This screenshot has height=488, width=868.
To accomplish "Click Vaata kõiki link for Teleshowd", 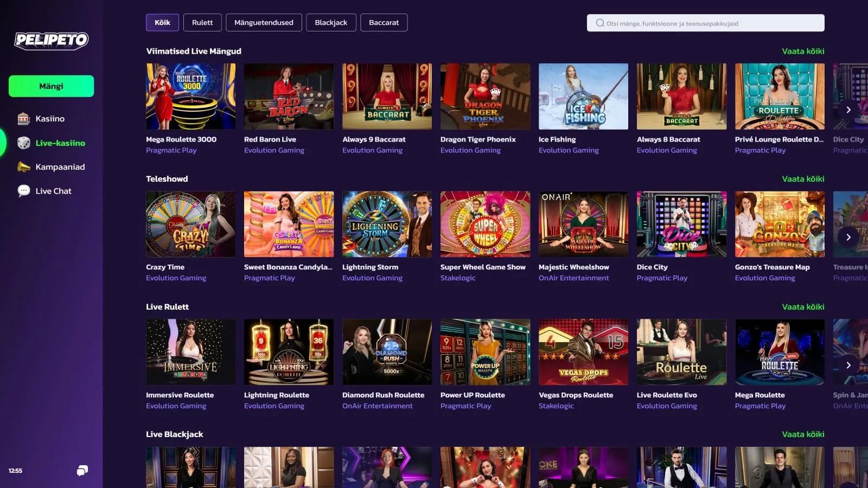I will pyautogui.click(x=802, y=179).
